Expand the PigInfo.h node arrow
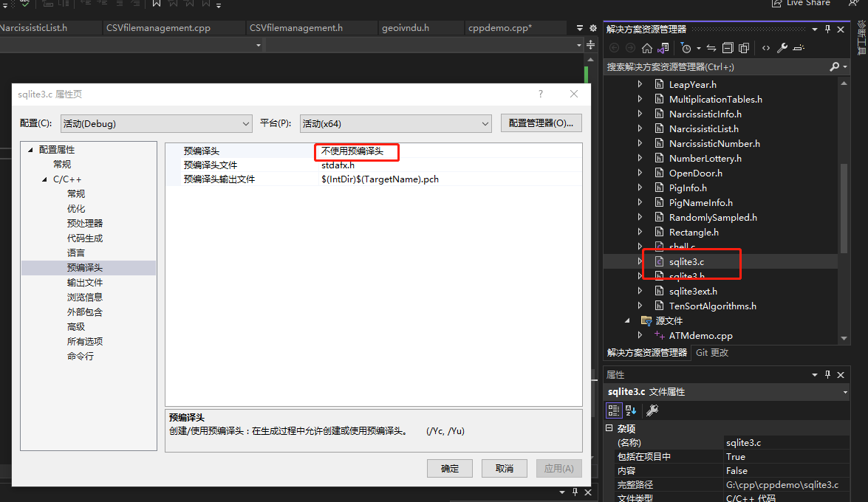The height and width of the screenshot is (502, 868). pyautogui.click(x=640, y=188)
